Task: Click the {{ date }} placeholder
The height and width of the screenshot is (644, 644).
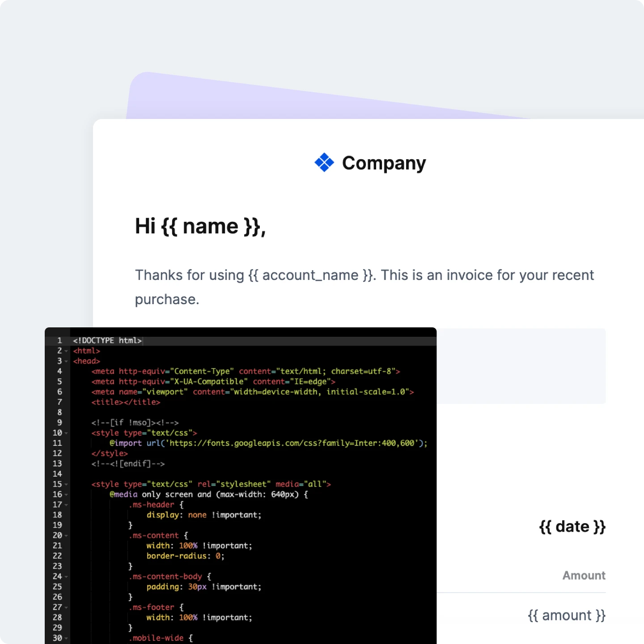Action: [x=572, y=526]
